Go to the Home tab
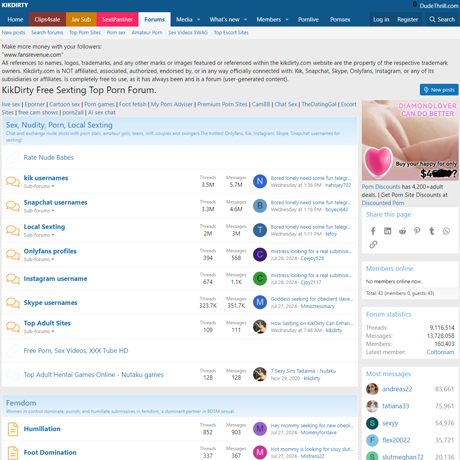460x460 pixels. [x=15, y=19]
